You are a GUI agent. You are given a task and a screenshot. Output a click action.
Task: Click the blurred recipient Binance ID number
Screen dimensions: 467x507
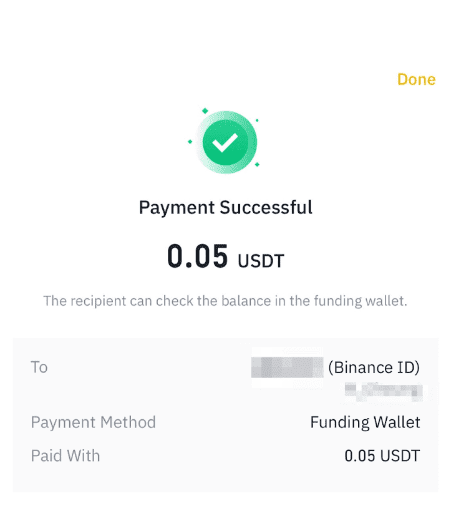(x=287, y=367)
